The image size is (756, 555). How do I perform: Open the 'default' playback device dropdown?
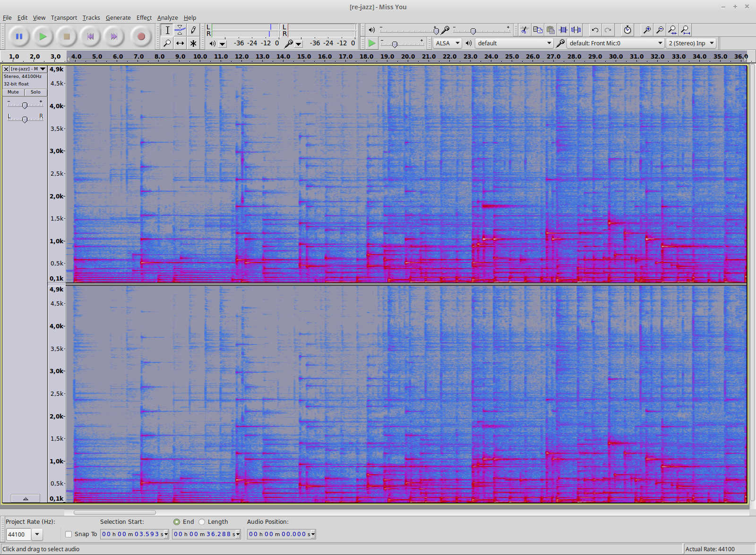tap(514, 43)
